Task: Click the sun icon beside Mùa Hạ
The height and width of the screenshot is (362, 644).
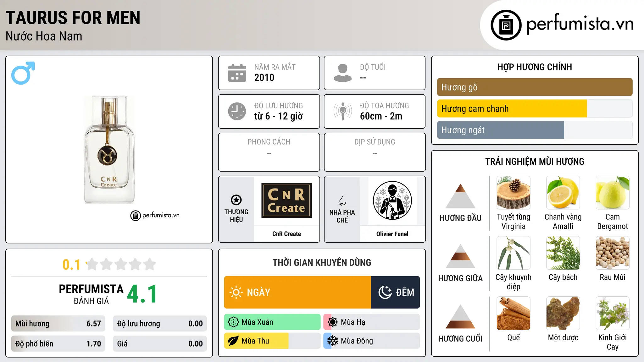Action: (x=333, y=322)
